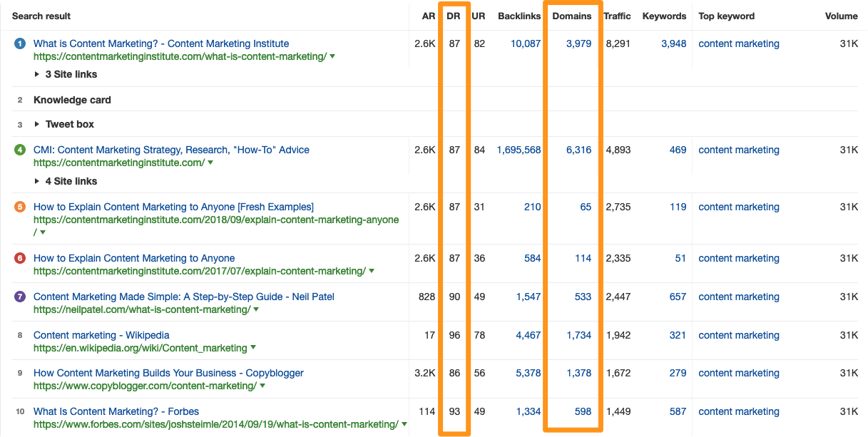Click the red position 6 badge
The image size is (868, 437).
click(19, 258)
